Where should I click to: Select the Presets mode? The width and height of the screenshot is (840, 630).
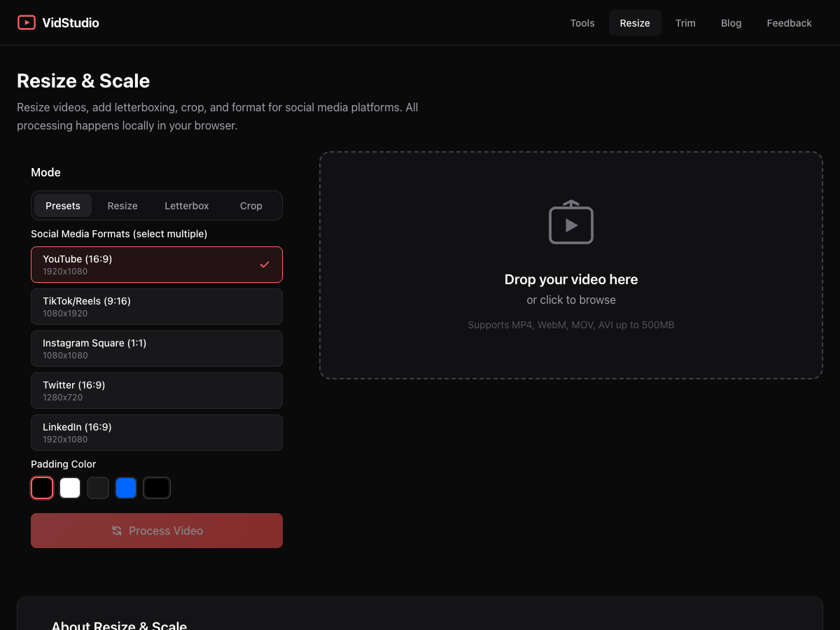click(62, 205)
